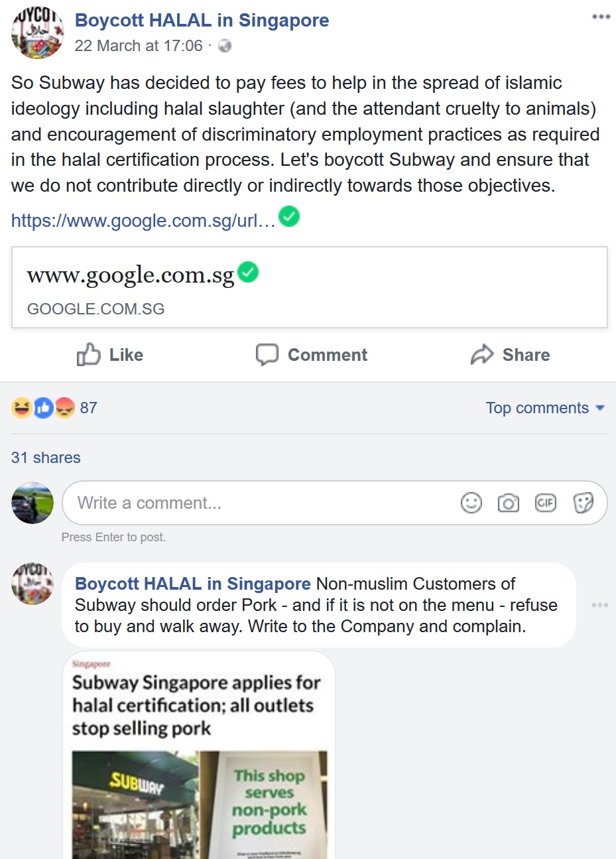The image size is (616, 859).
Task: View the 87 reactions count
Action: [x=88, y=408]
